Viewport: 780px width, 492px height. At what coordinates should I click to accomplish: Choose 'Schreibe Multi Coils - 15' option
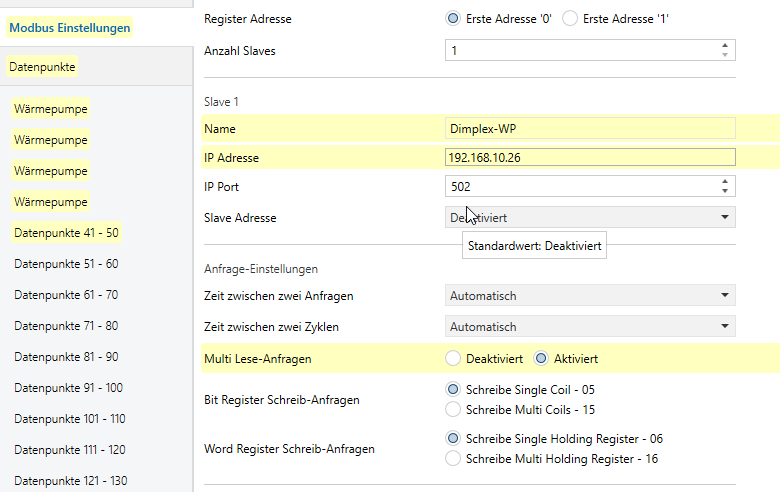tap(453, 409)
